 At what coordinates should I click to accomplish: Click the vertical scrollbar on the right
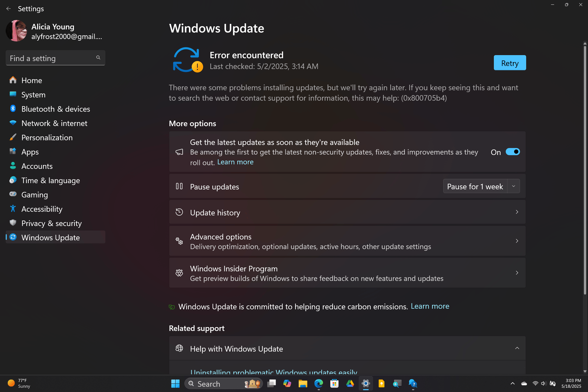(x=585, y=170)
